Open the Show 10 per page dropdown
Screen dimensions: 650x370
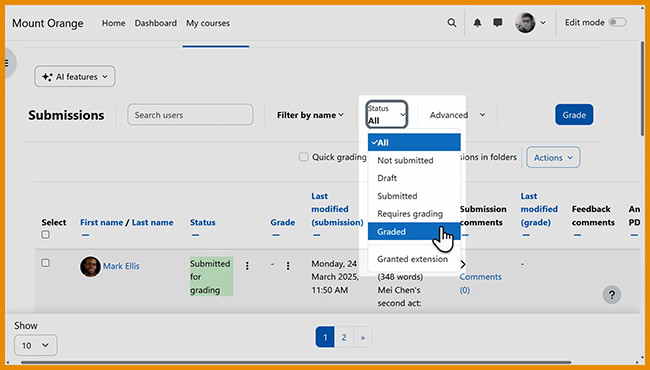click(x=36, y=345)
